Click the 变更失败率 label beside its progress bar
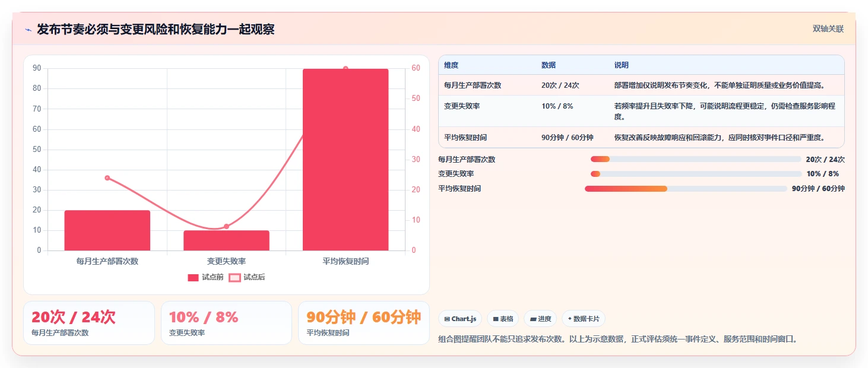This screenshot has width=868, height=368. [456, 174]
